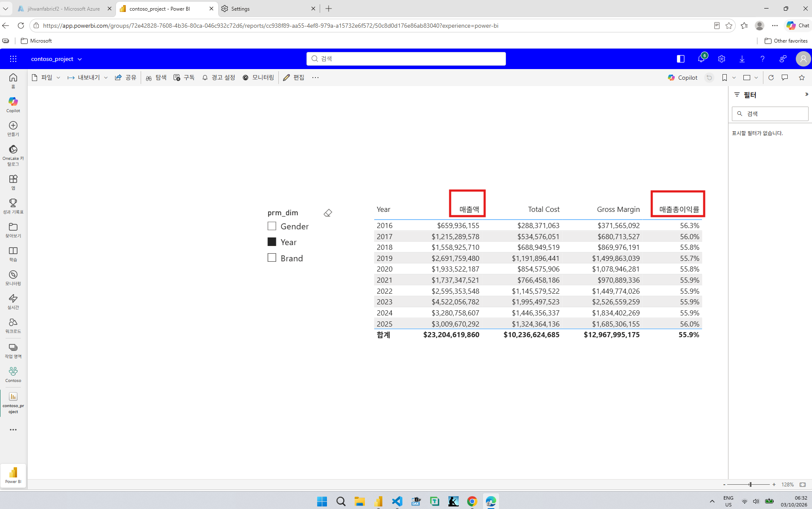Click the filter pane 검색 search field

770,114
